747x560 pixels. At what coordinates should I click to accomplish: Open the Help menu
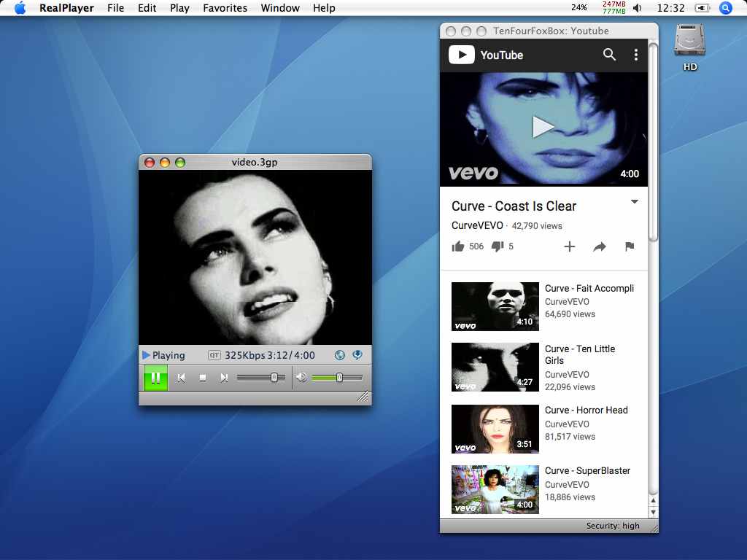click(x=324, y=8)
